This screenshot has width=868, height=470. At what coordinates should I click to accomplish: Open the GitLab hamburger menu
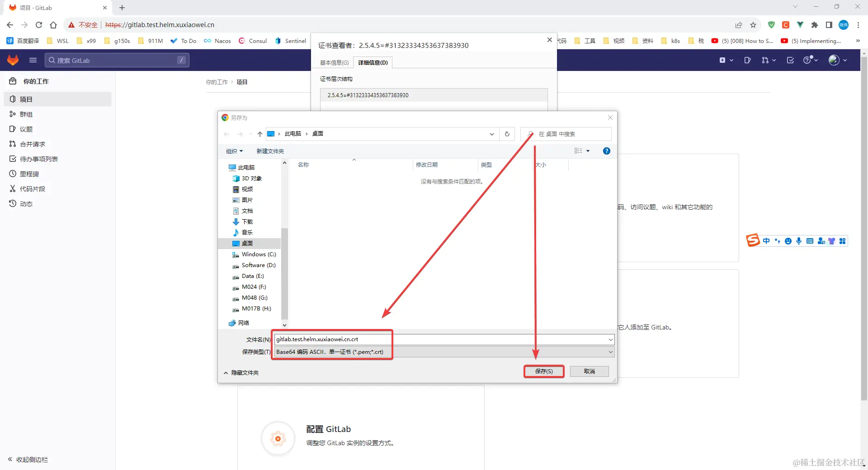point(33,60)
